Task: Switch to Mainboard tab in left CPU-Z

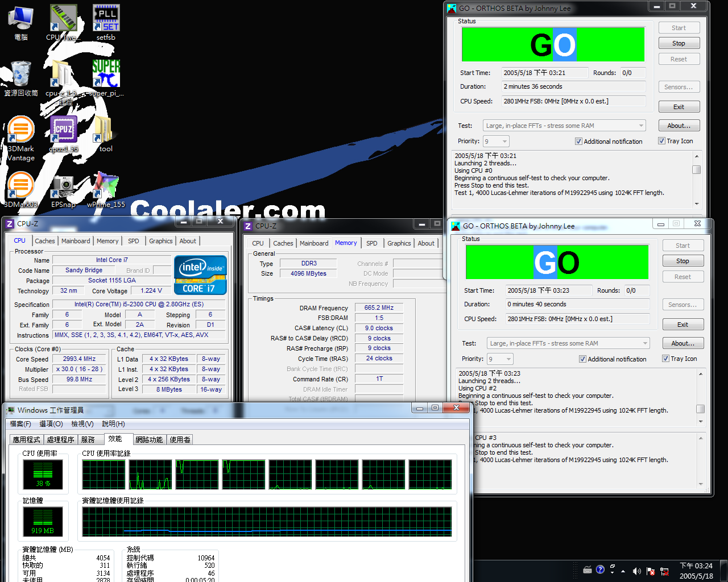Action: tap(76, 241)
